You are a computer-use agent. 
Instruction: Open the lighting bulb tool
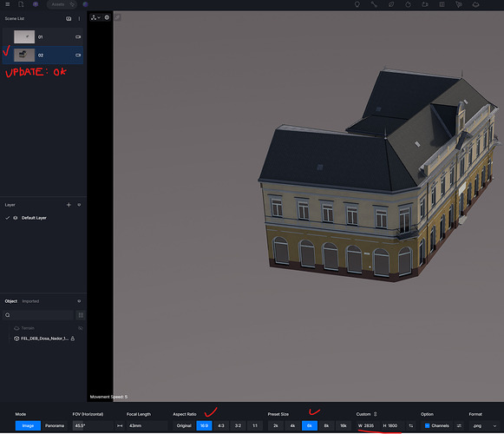point(357,4)
